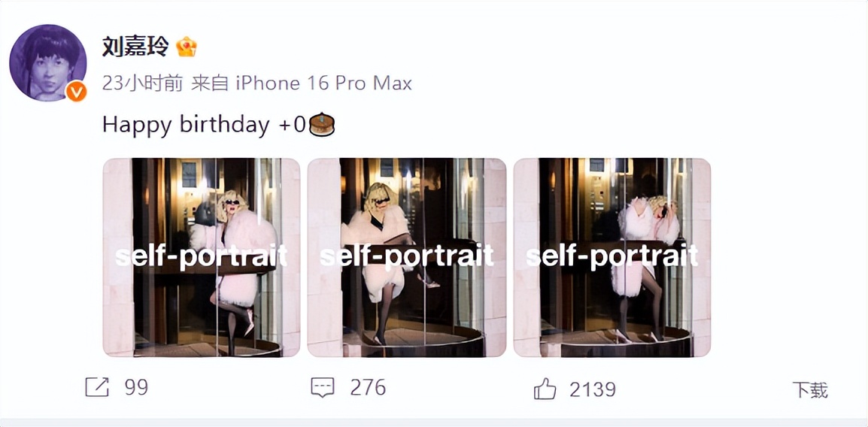868x427 pixels.
Task: Open comments via the speech bubble icon
Action: [323, 388]
